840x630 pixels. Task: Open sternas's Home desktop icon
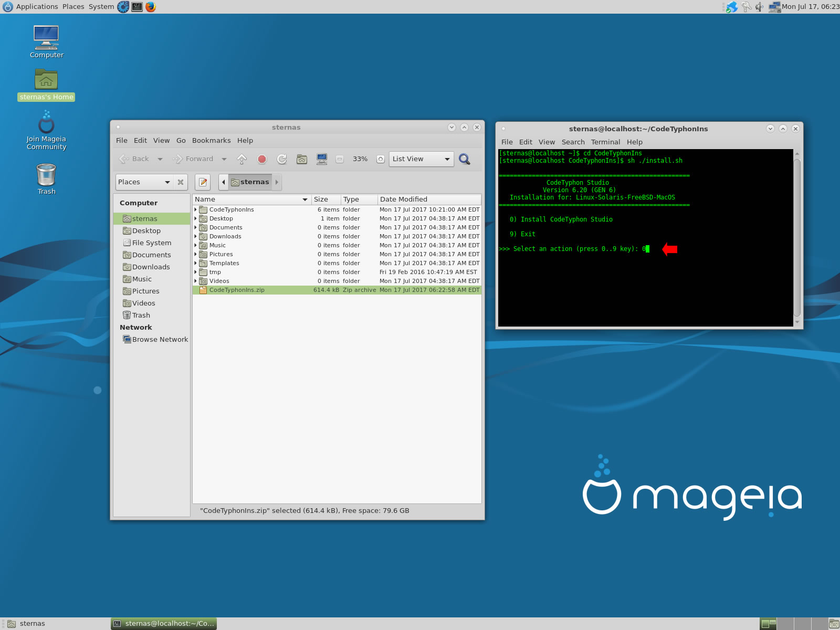tap(46, 85)
